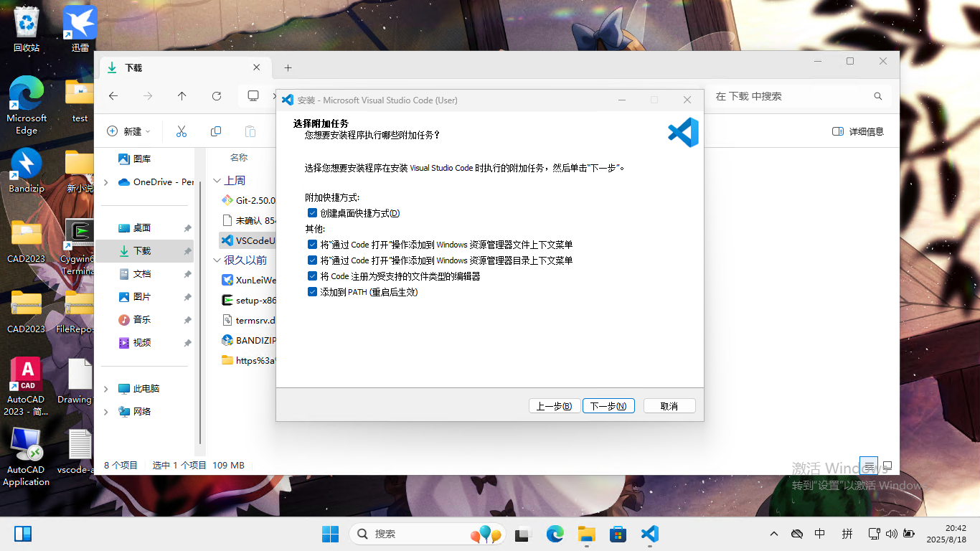This screenshot has height=551, width=980.
Task: Click 下一步 to continue installation
Action: tap(608, 405)
